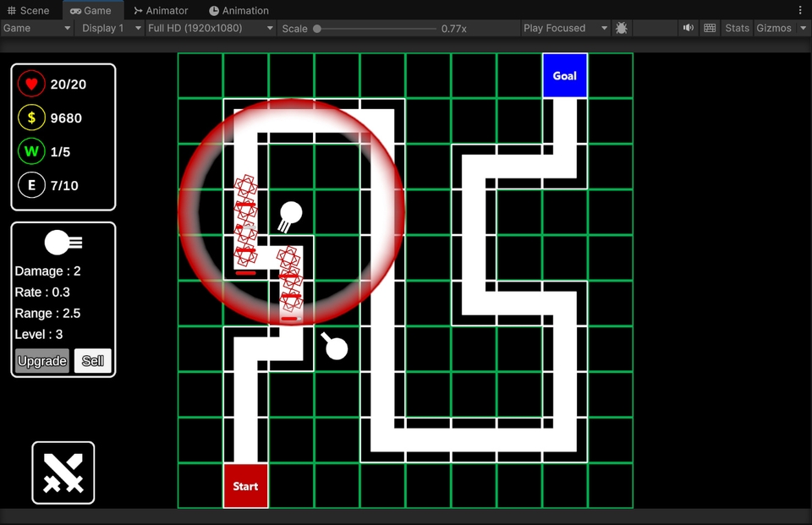
Task: Click the 0.77x scale value
Action: [454, 29]
